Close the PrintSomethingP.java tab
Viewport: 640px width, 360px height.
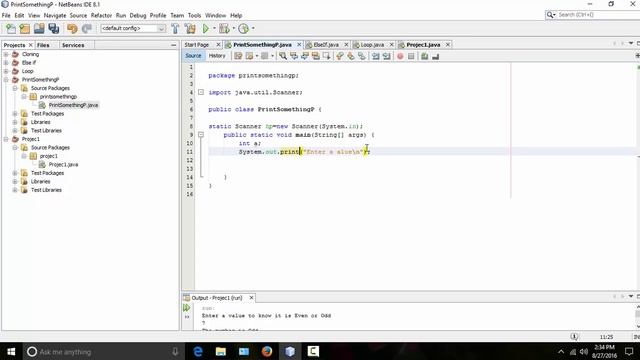[299, 44]
